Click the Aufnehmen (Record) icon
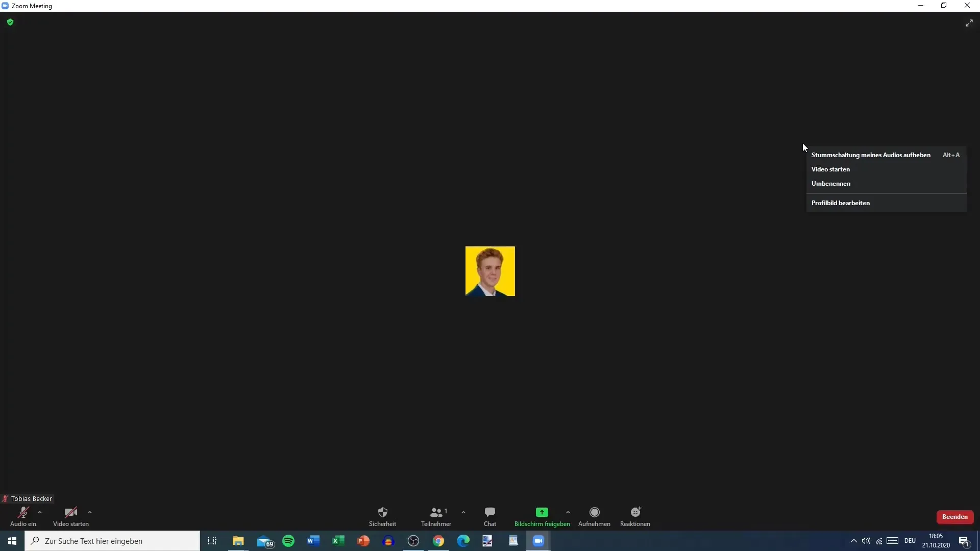Screen dimensions: 980x551 point(594,512)
